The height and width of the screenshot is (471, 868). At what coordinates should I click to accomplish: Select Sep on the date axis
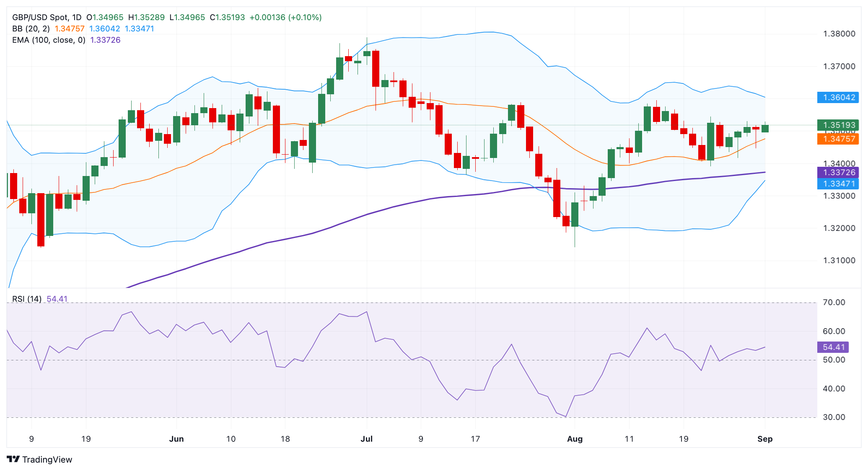point(766,439)
